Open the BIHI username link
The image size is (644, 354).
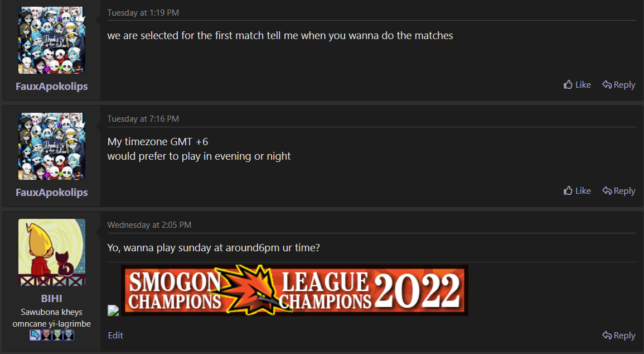click(x=52, y=299)
